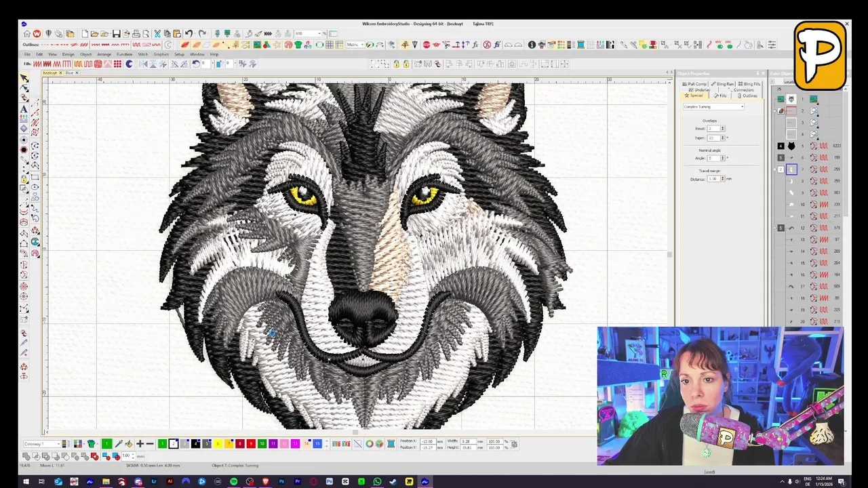The image size is (868, 488).
Task: Cut selection with the scissors icon
Action: click(x=157, y=33)
